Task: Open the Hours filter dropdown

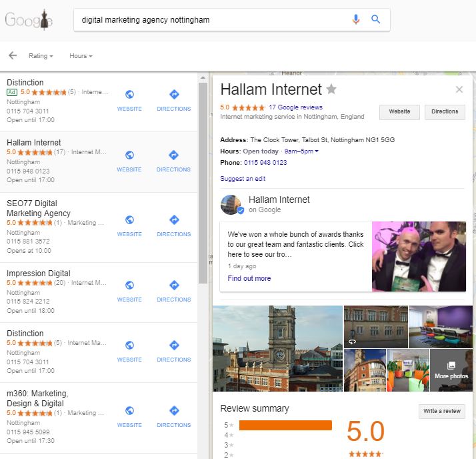Action: [x=81, y=56]
